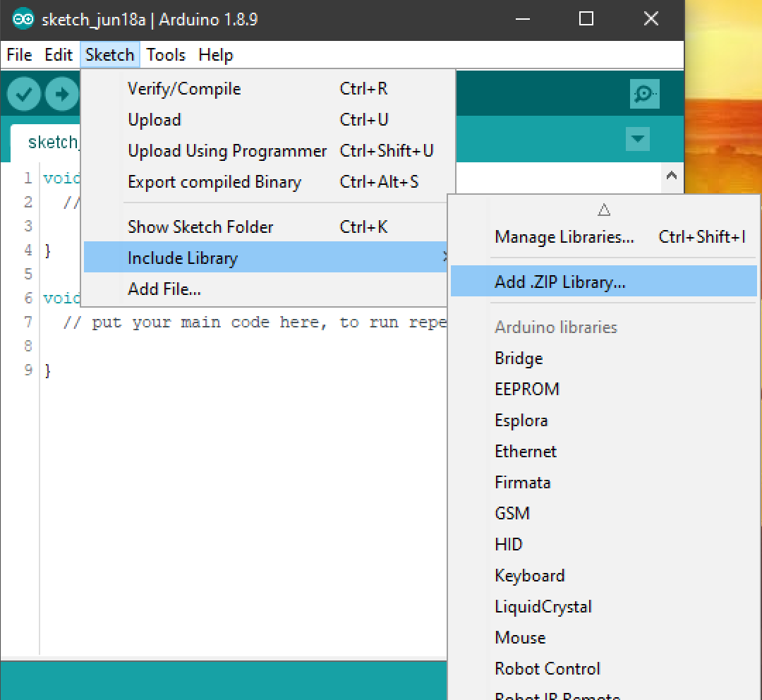Include the Keyboard library
Image resolution: width=762 pixels, height=700 pixels.
tap(603, 576)
